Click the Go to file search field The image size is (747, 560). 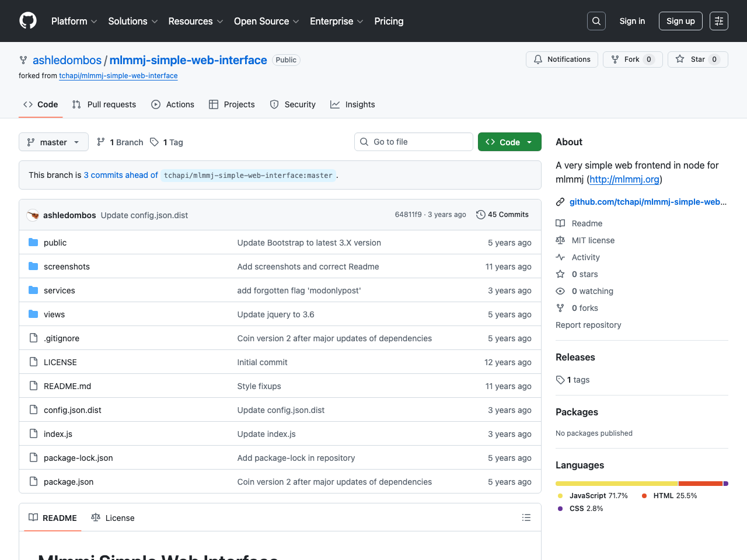tap(413, 142)
